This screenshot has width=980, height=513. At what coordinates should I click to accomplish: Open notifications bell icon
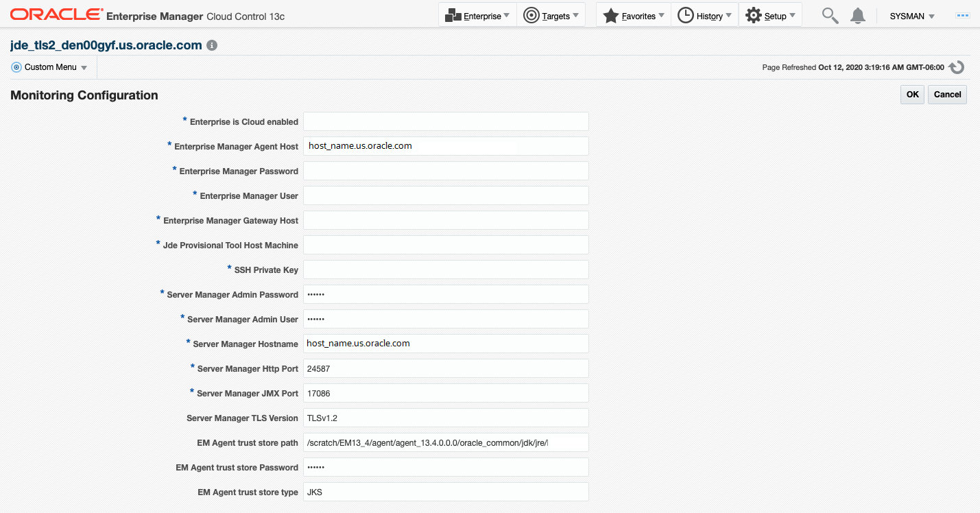tap(857, 16)
